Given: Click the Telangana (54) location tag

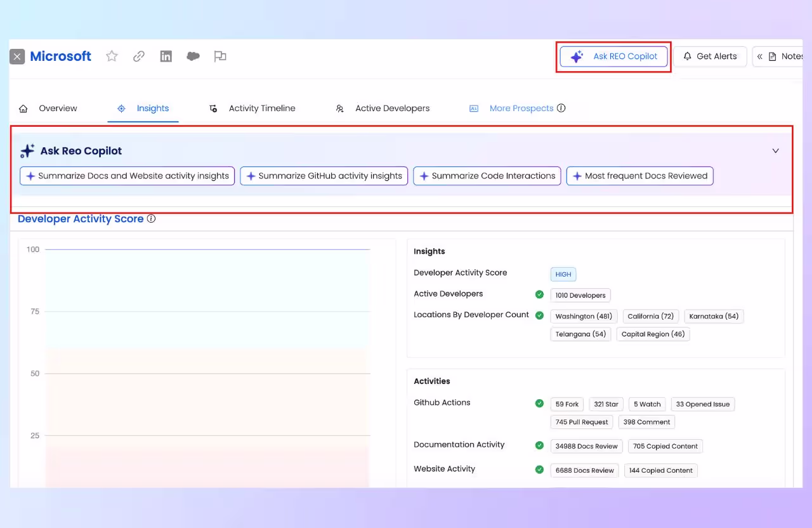Looking at the screenshot, I should point(580,334).
